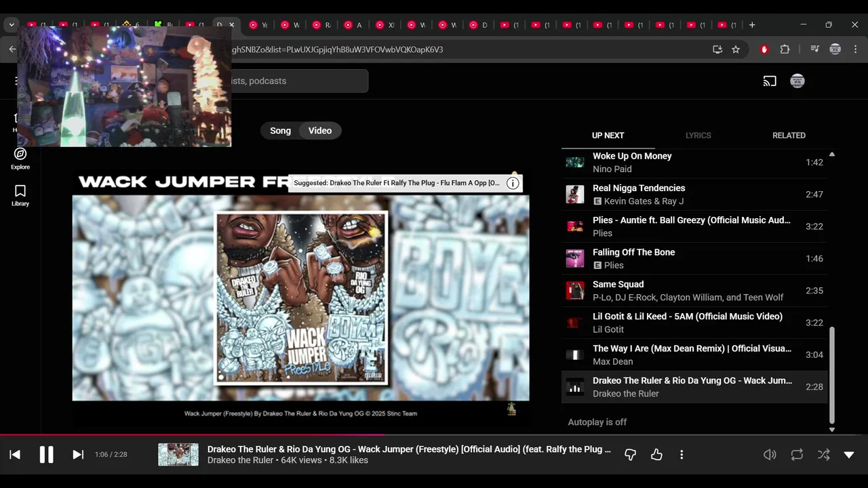Click the queue panel scrollbar thumb

tap(832, 374)
